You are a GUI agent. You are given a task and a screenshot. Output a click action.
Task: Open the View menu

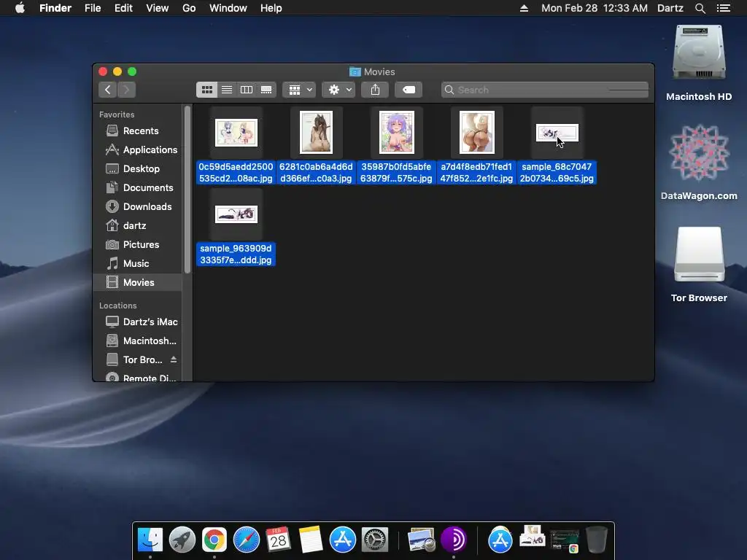tap(158, 8)
